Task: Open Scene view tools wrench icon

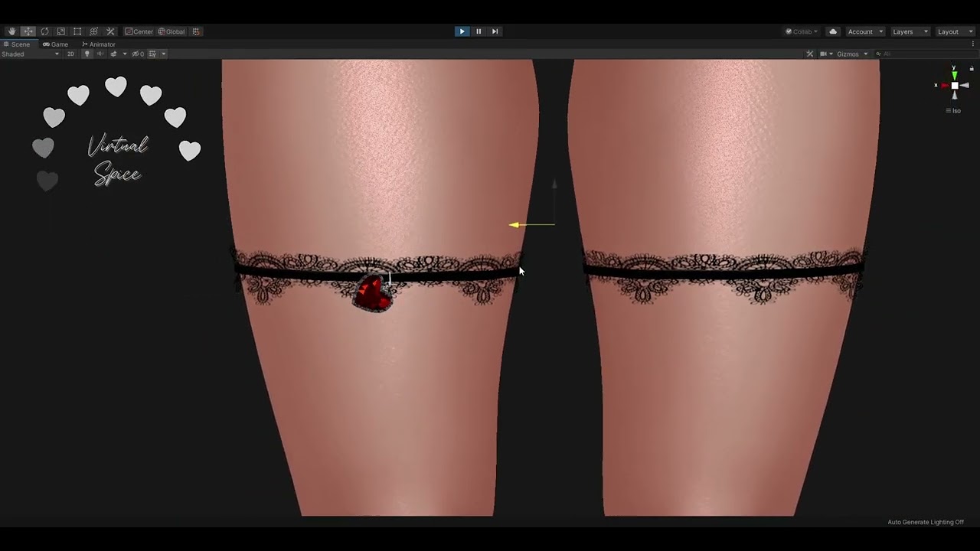Action: coord(810,54)
